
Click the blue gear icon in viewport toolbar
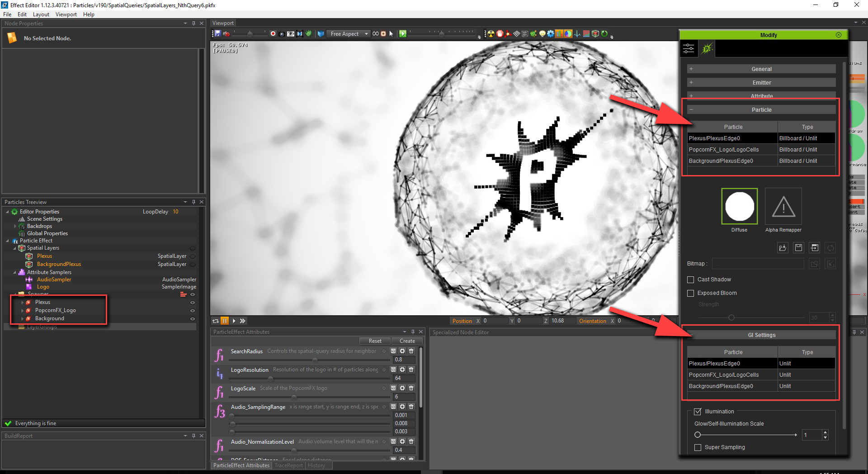551,33
